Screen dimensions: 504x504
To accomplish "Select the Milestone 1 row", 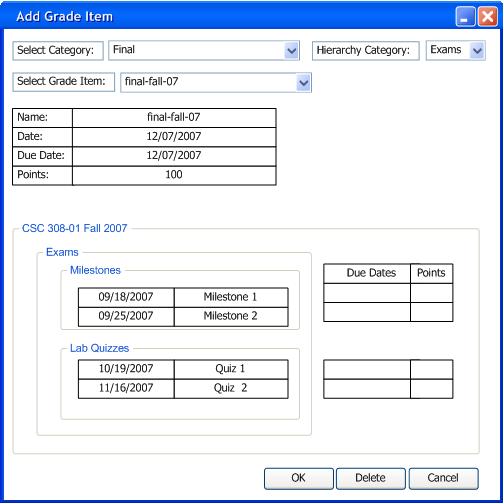I will click(183, 297).
